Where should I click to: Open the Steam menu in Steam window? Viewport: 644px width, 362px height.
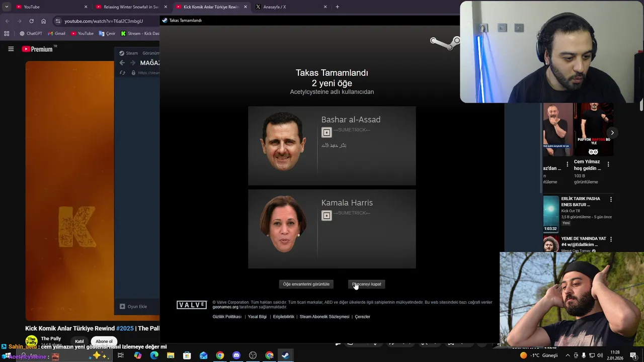coord(129,53)
